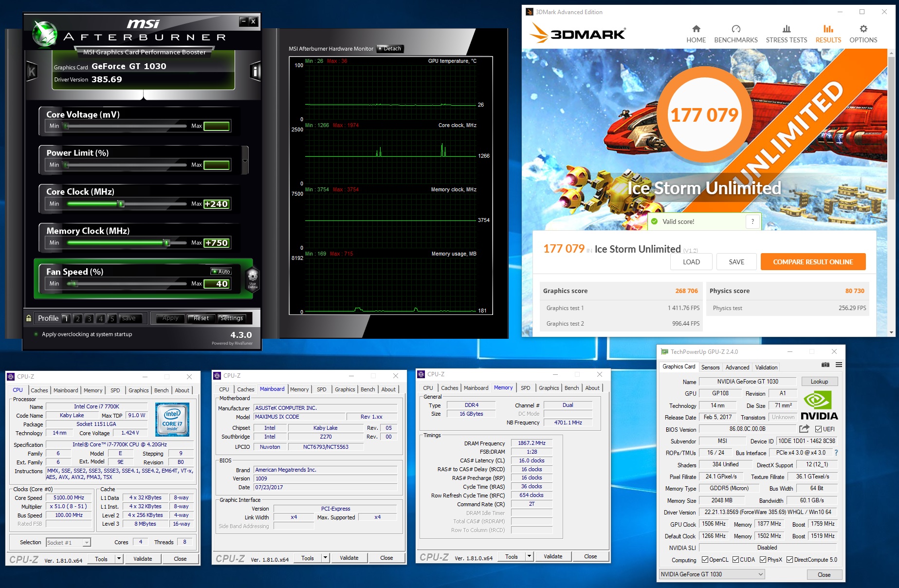
Task: Open 3DMark OPTIONS gear icon
Action: pyautogui.click(x=863, y=29)
